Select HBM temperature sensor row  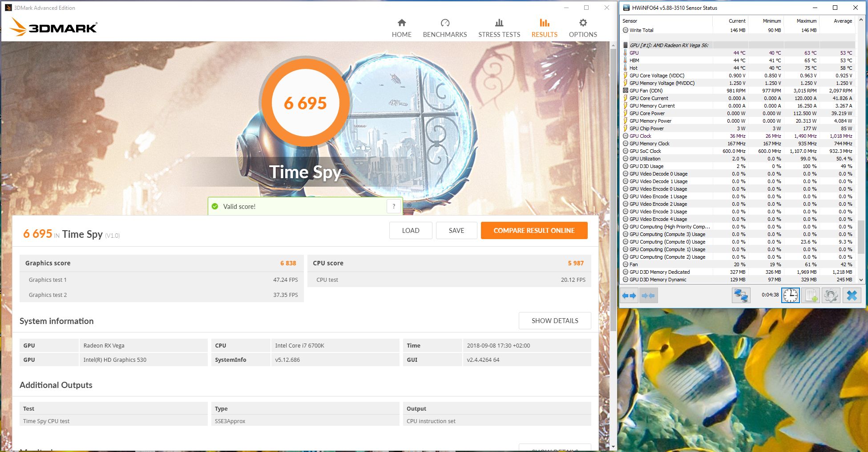pos(738,60)
